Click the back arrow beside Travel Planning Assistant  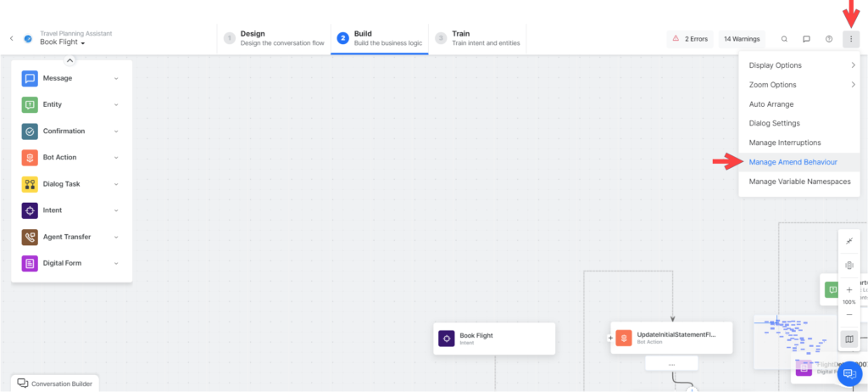click(12, 38)
